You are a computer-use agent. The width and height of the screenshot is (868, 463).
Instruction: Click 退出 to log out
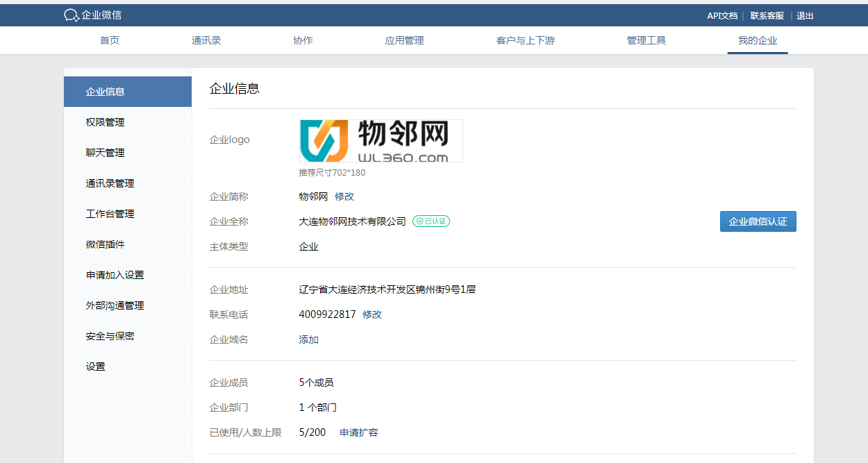point(805,15)
